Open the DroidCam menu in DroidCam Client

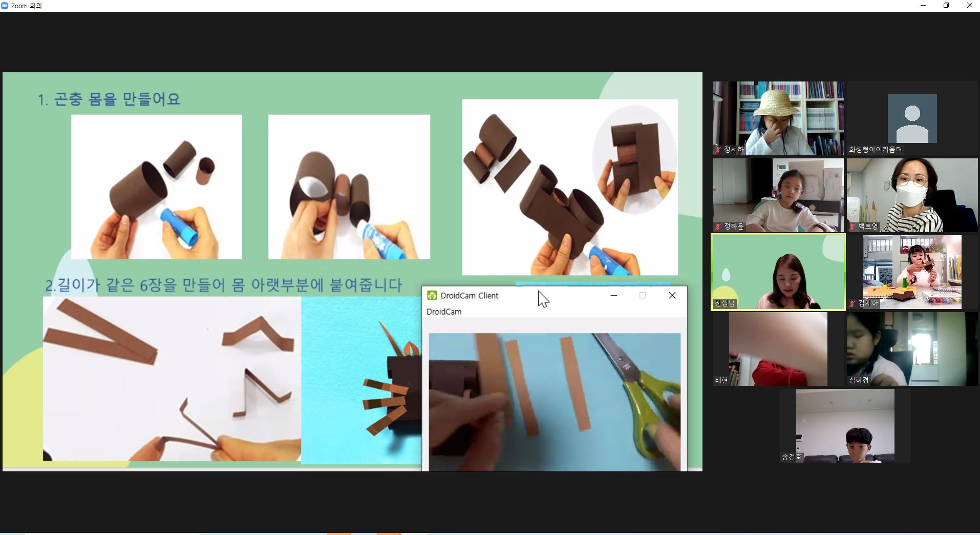click(x=444, y=312)
